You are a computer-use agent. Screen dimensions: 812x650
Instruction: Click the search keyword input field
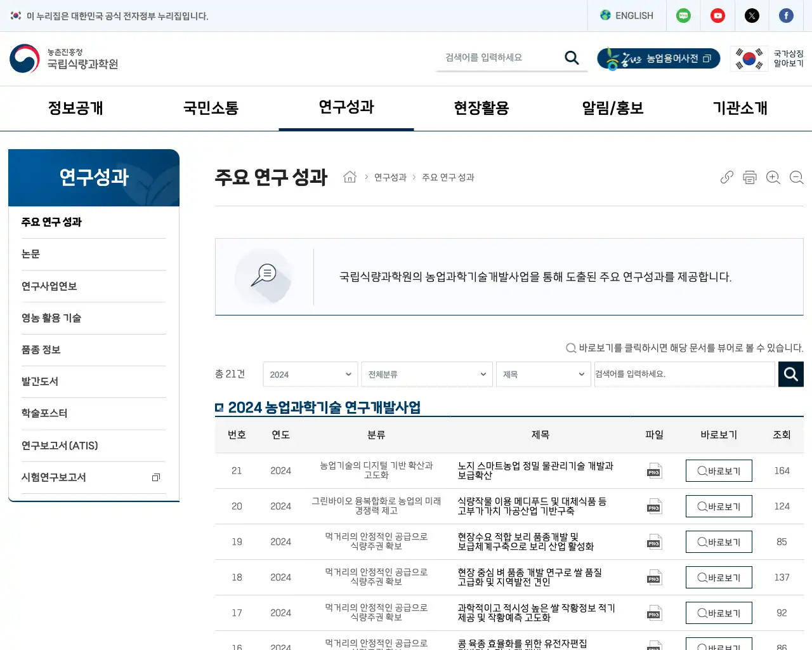click(684, 374)
